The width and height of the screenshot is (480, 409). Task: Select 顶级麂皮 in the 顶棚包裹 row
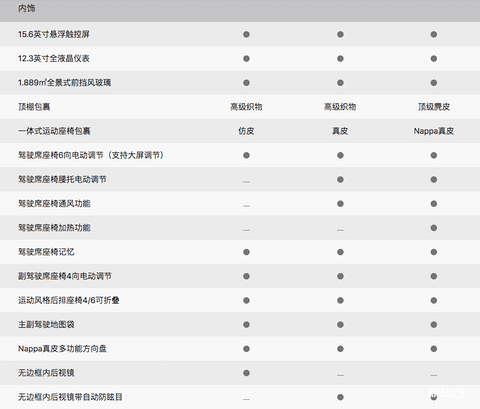click(x=434, y=107)
